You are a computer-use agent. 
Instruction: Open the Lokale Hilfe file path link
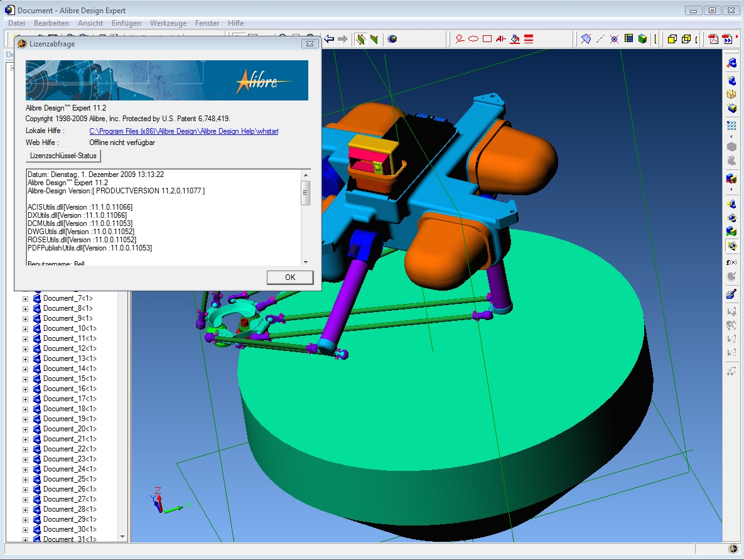(x=183, y=131)
